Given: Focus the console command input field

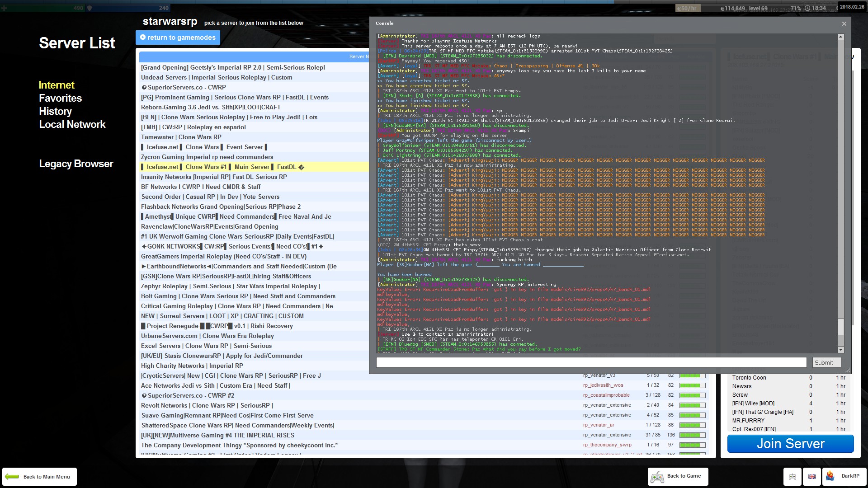Looking at the screenshot, I should click(591, 362).
